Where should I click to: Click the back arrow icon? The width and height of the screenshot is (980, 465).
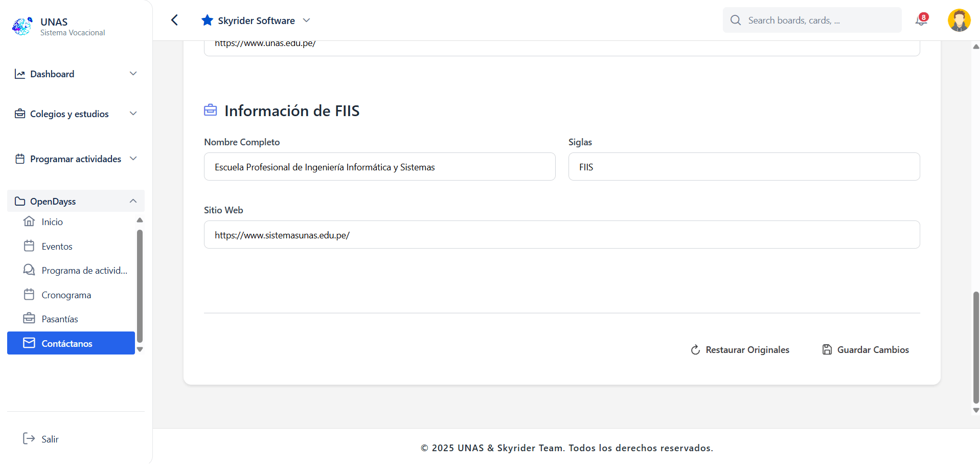[x=174, y=20]
